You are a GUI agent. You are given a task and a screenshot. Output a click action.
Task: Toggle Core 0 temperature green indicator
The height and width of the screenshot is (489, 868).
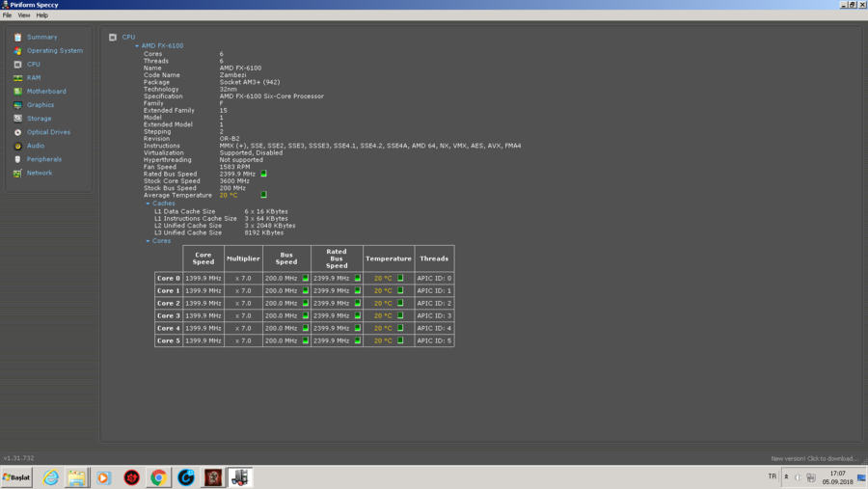tap(400, 278)
